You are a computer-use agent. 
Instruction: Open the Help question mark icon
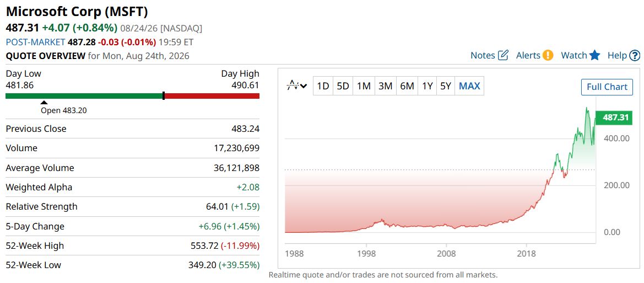[x=635, y=55]
